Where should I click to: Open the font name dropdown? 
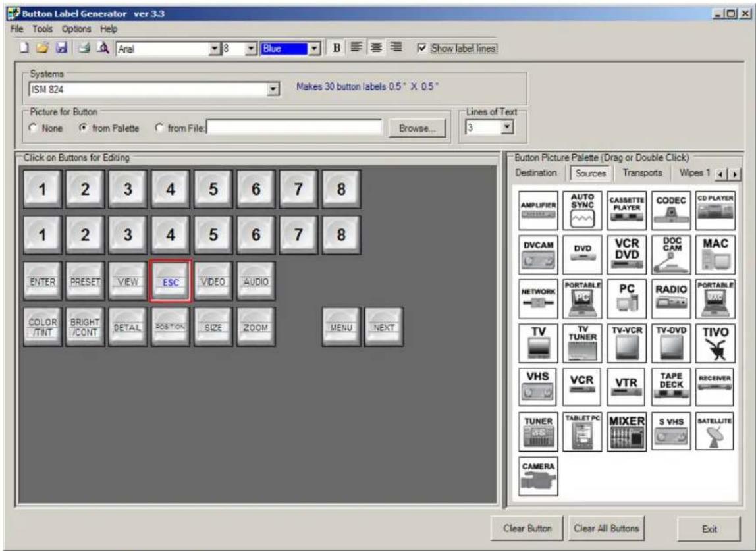(215, 49)
